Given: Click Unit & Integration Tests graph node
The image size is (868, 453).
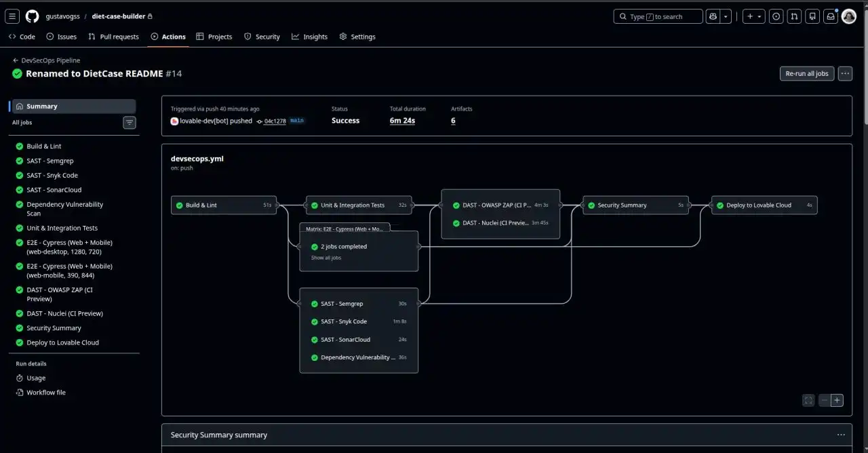Looking at the screenshot, I should (359, 205).
